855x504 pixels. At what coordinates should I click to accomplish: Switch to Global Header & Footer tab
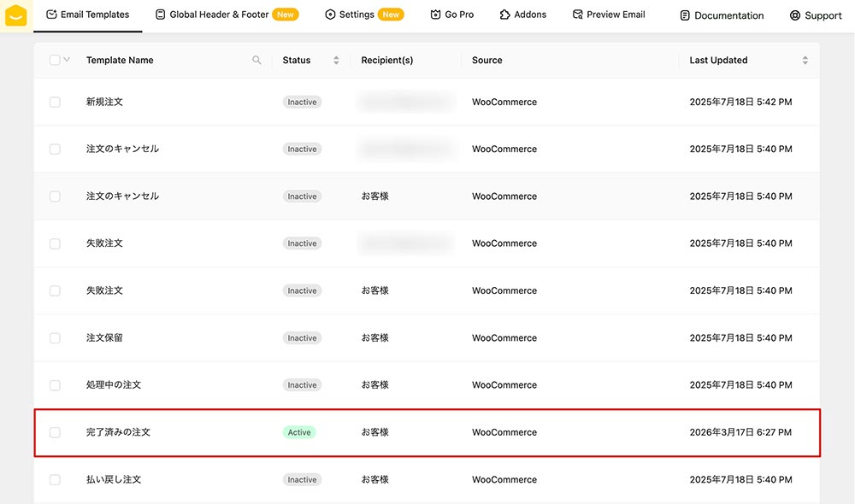(x=218, y=15)
